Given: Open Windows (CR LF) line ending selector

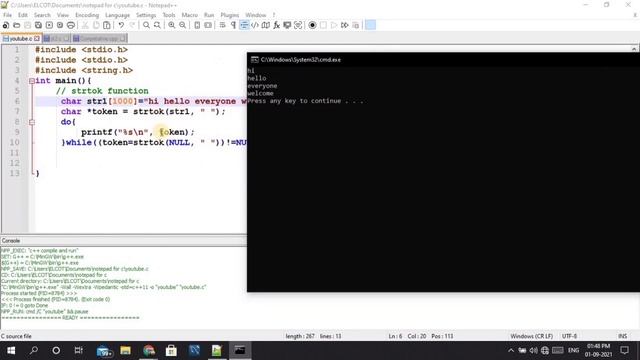Looking at the screenshot, I should coord(531,336).
